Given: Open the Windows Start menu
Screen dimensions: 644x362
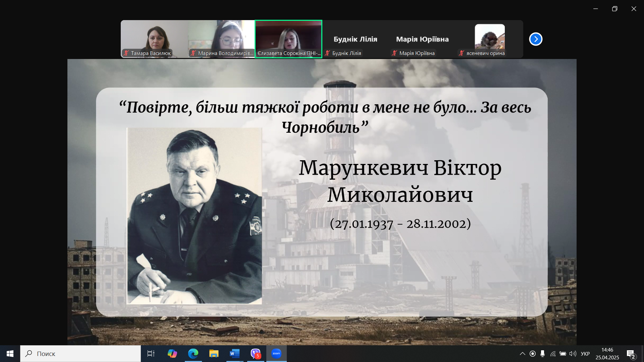Looking at the screenshot, I should pyautogui.click(x=10, y=354).
